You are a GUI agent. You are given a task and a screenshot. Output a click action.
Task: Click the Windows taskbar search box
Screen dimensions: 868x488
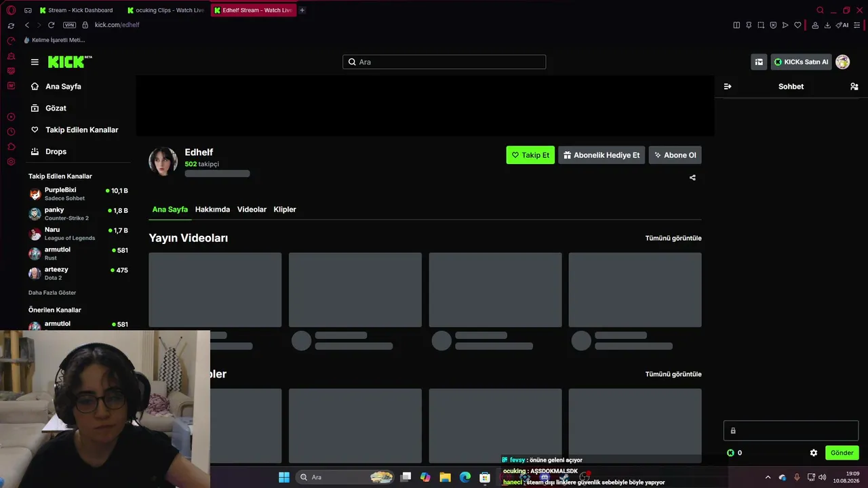pos(346,477)
